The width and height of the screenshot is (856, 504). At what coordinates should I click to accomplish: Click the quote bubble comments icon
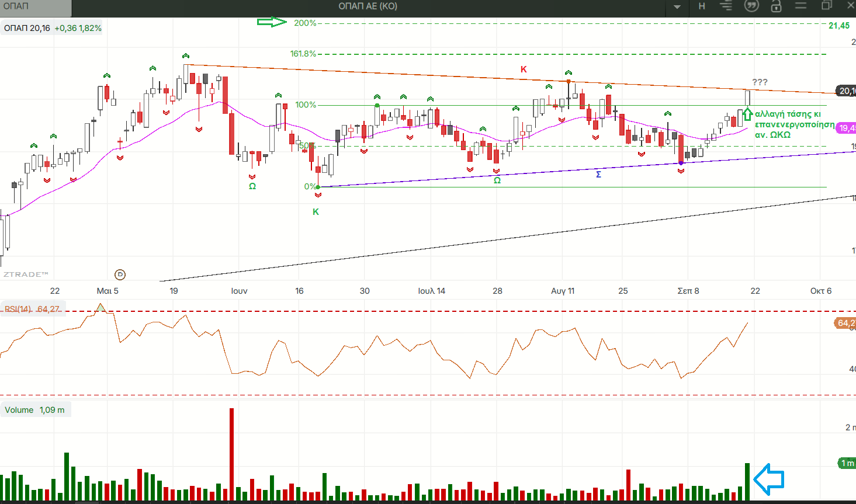(x=751, y=6)
